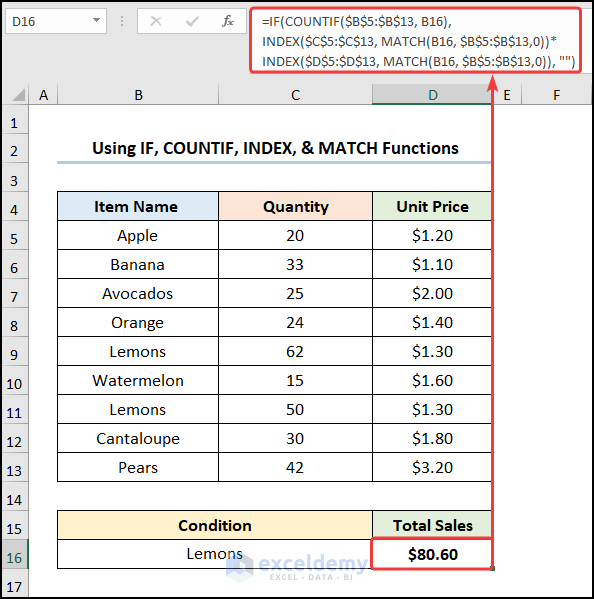Select column E header
Screen dimensions: 594x599
(x=507, y=95)
